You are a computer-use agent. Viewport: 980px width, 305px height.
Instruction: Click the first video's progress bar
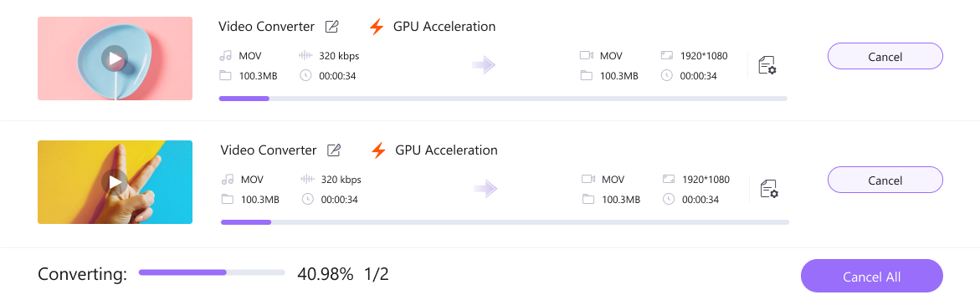coord(503,99)
